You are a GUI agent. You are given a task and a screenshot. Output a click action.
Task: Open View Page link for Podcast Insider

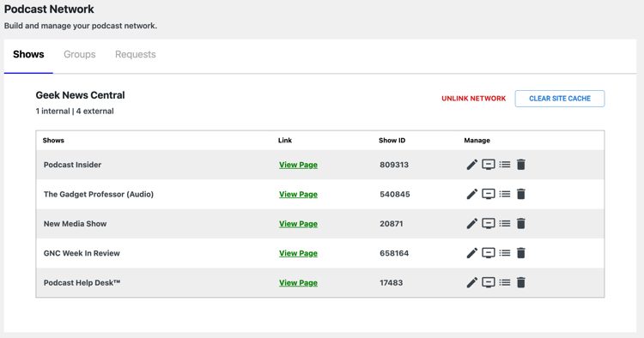(x=298, y=165)
